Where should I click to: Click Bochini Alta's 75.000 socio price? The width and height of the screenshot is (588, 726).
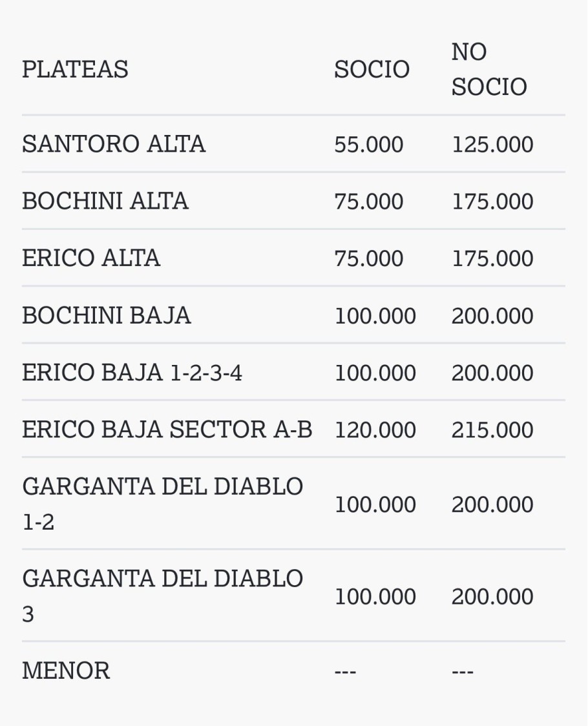point(368,202)
